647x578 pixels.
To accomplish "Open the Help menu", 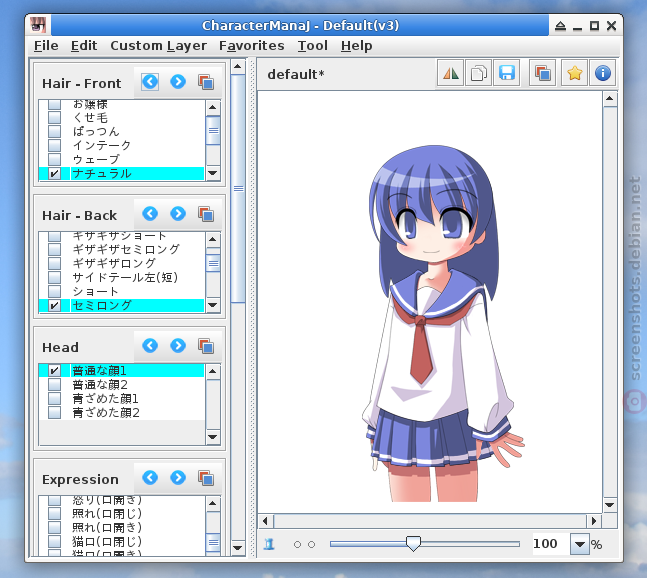I will (x=357, y=45).
